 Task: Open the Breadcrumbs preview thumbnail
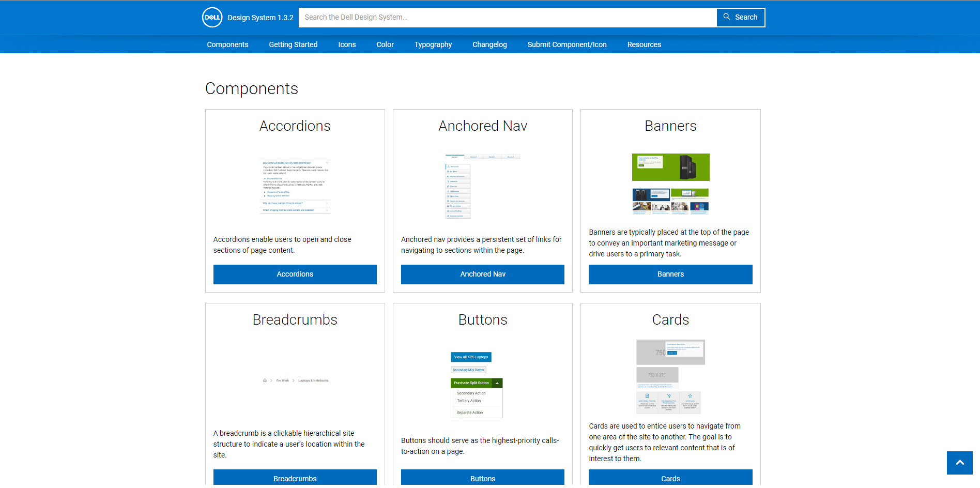click(295, 380)
